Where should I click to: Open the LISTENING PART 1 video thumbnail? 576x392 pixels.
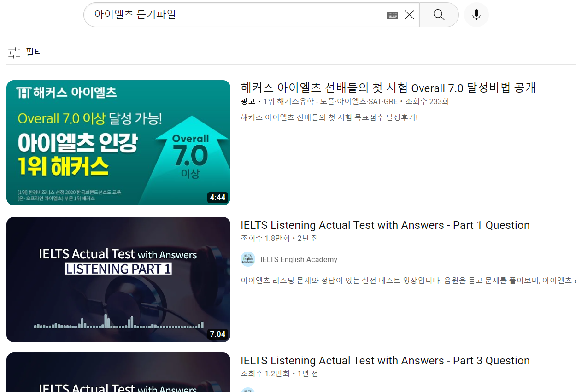coord(118,280)
